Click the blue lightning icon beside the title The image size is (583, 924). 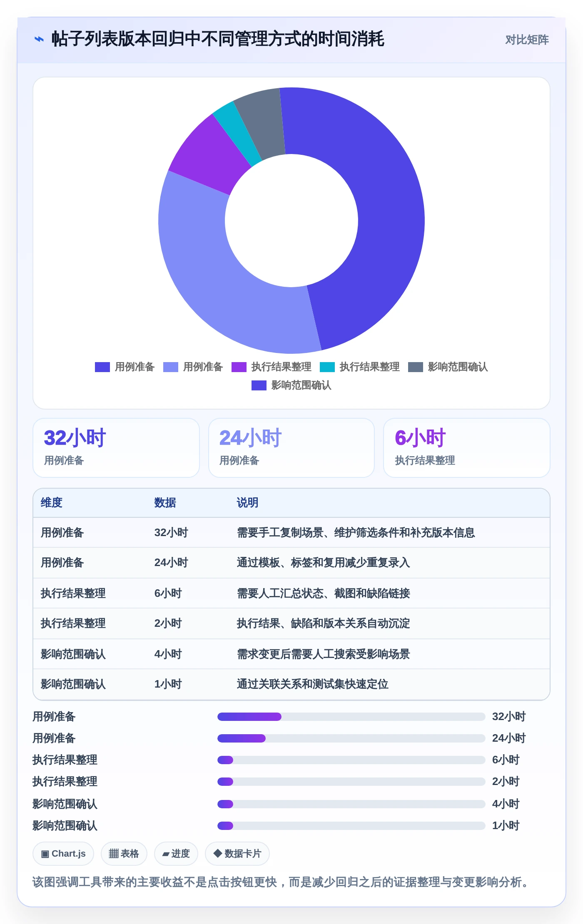click(x=39, y=39)
